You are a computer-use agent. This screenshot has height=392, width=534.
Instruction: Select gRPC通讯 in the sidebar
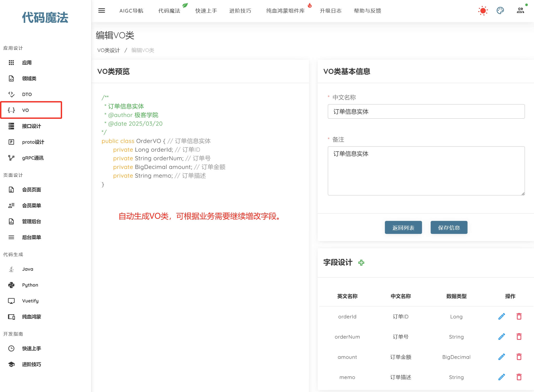point(33,158)
